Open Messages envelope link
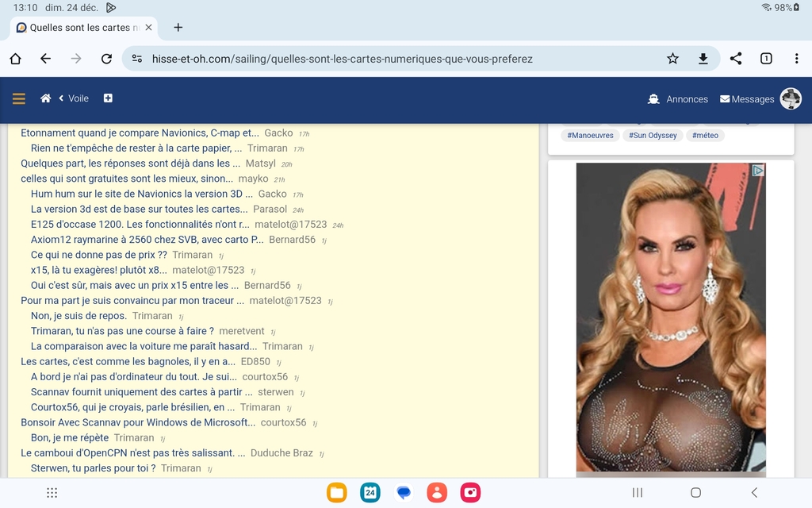 (747, 99)
